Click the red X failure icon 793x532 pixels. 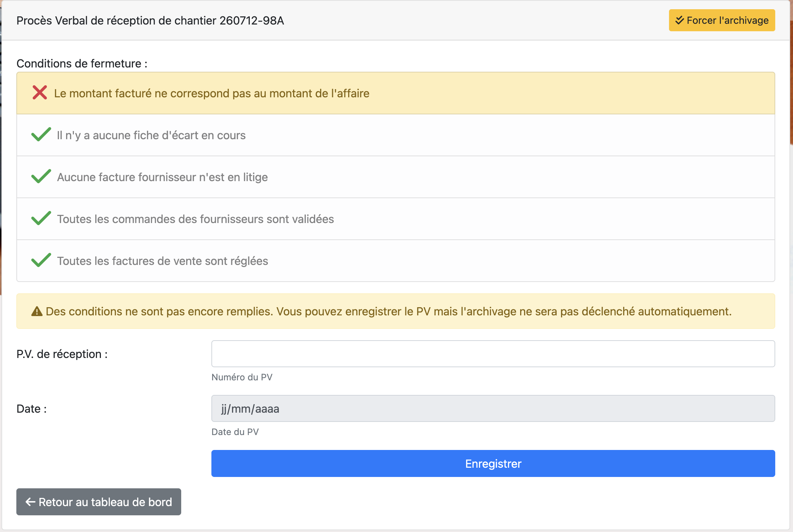click(x=40, y=93)
